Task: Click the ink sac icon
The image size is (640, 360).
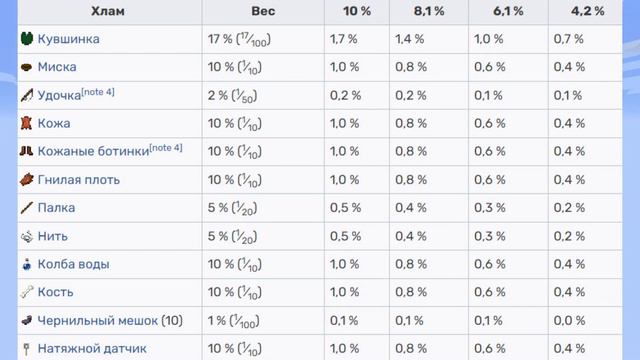Action: coord(27,320)
